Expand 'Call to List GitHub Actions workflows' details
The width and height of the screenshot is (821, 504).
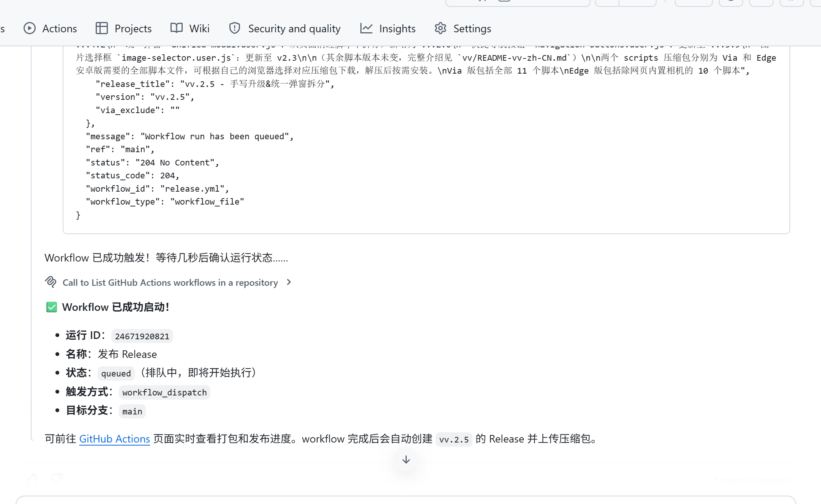[170, 283]
